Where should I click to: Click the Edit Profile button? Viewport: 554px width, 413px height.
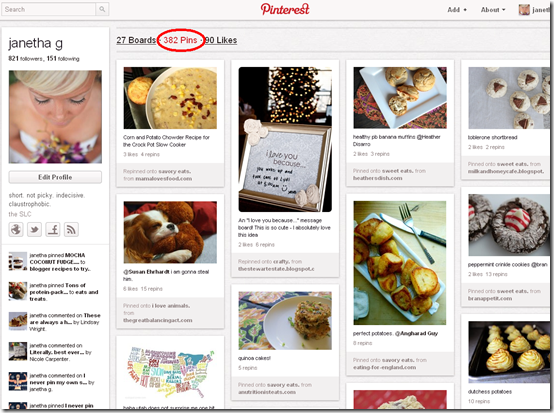[x=55, y=177]
